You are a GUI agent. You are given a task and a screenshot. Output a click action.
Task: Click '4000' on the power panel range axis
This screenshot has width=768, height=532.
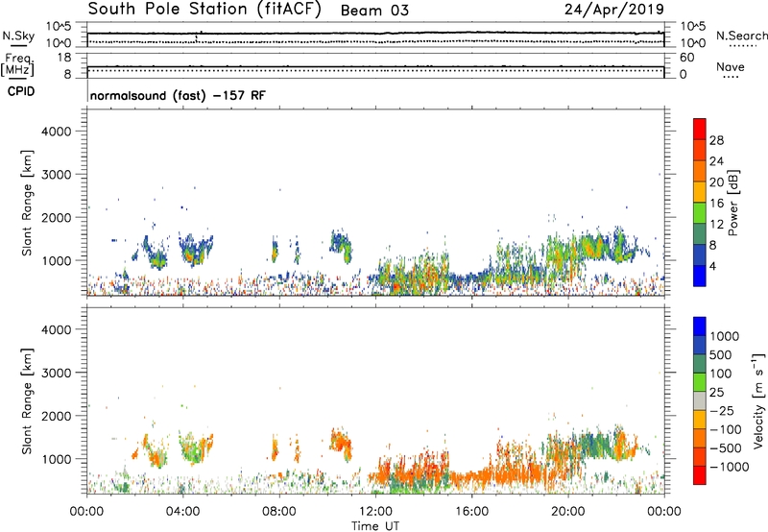click(x=57, y=132)
